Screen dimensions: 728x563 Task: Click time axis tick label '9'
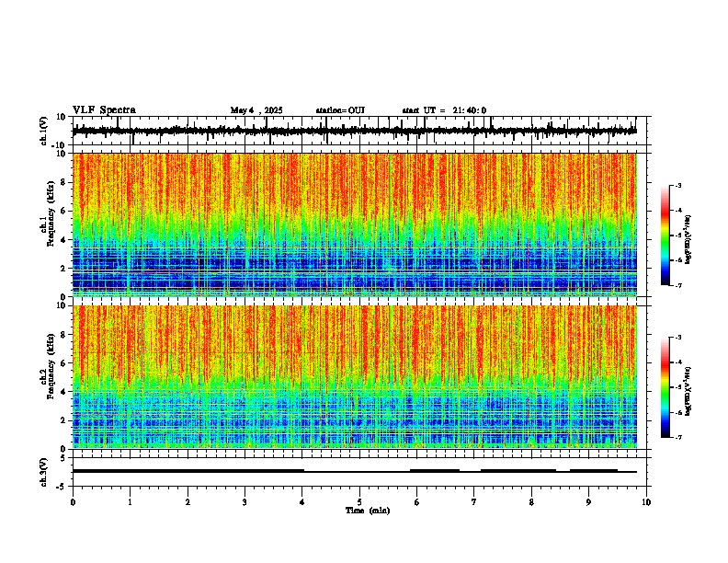tap(588, 502)
